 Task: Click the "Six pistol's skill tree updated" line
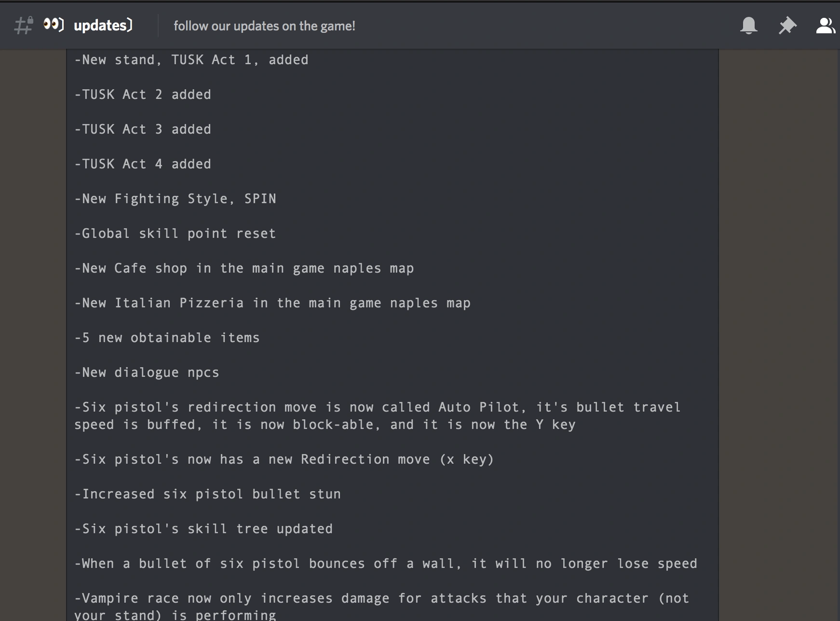click(x=203, y=529)
